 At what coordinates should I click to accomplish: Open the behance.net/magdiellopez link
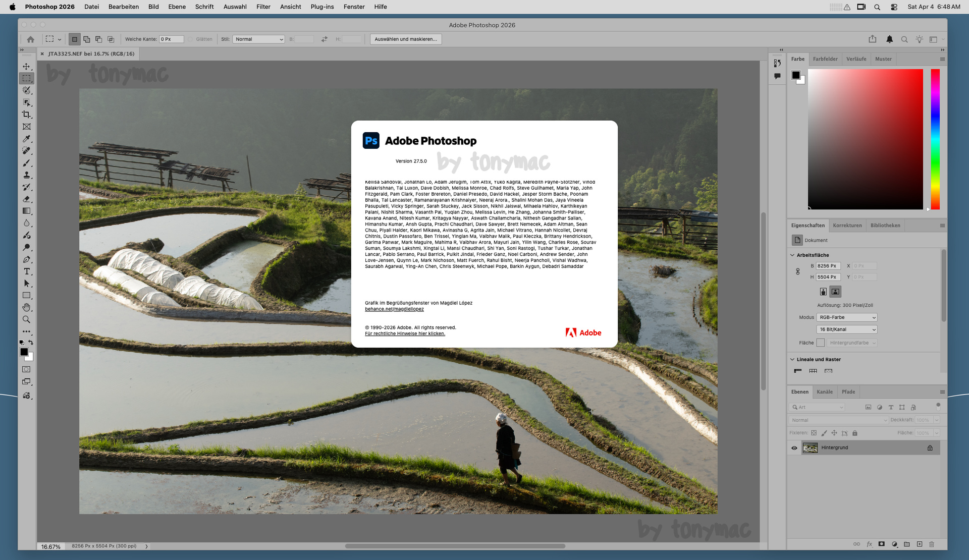pyautogui.click(x=394, y=309)
